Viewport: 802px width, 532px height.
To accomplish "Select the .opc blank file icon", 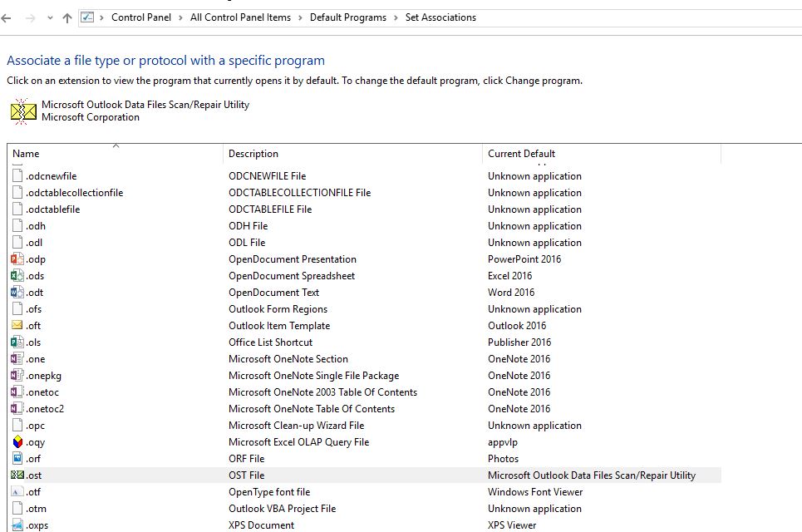I will pyautogui.click(x=17, y=425).
